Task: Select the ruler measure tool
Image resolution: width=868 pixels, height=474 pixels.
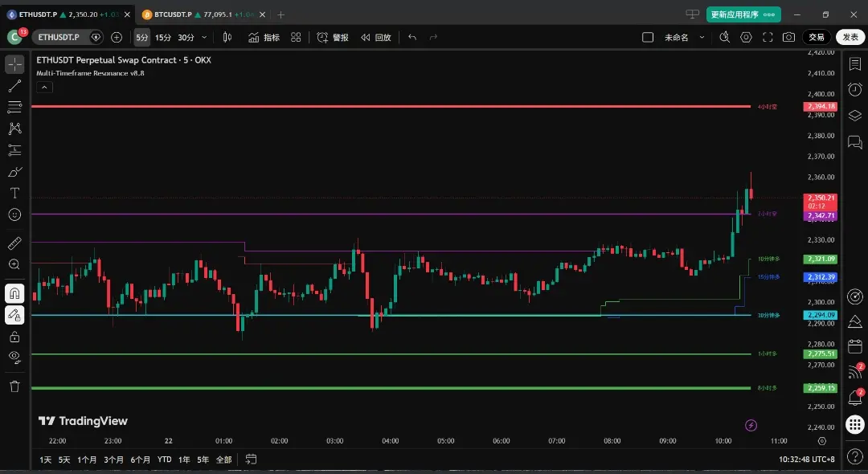Action: tap(15, 243)
